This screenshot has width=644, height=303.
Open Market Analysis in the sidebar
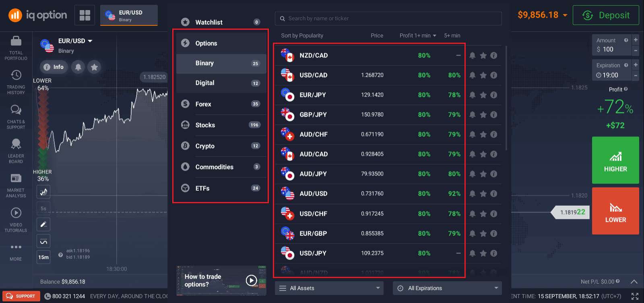click(16, 178)
